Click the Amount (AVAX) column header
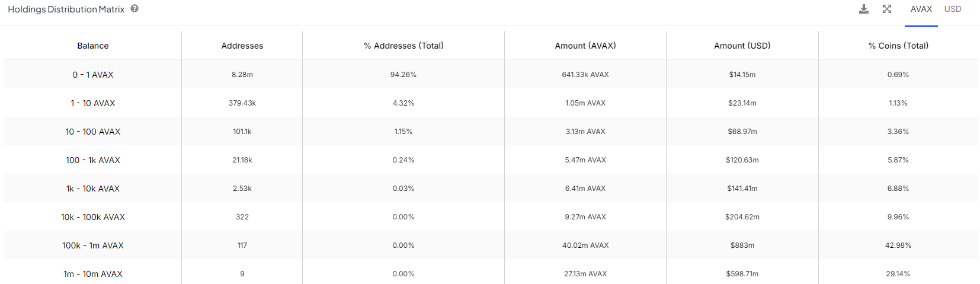Screen dimensions: 980x284 click(x=585, y=46)
